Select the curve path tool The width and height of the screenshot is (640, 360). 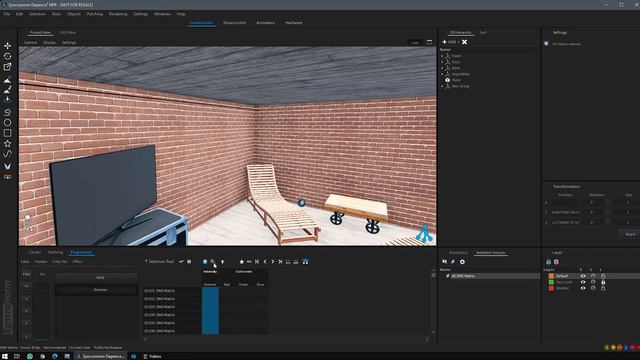coord(7,154)
